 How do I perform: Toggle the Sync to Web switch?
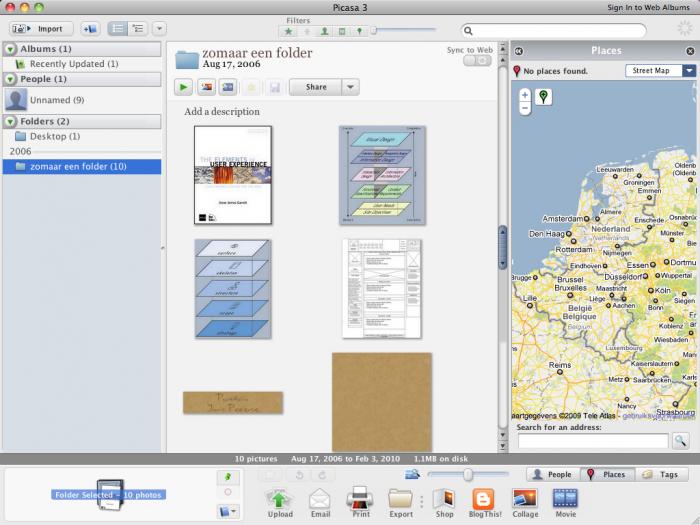477,61
